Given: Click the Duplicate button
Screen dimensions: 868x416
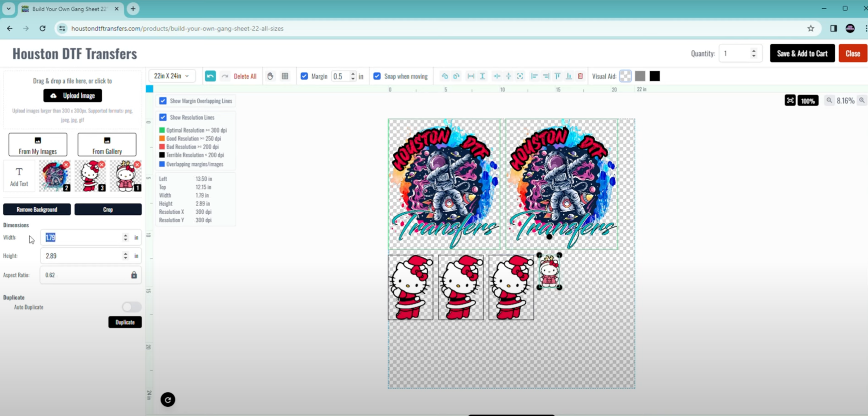Looking at the screenshot, I should coord(125,322).
